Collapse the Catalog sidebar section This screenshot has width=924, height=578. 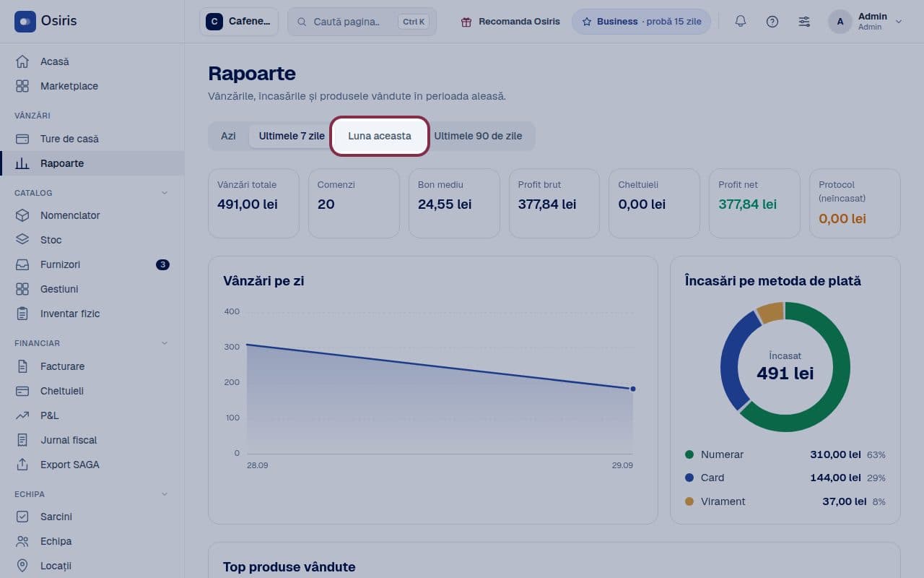(164, 193)
